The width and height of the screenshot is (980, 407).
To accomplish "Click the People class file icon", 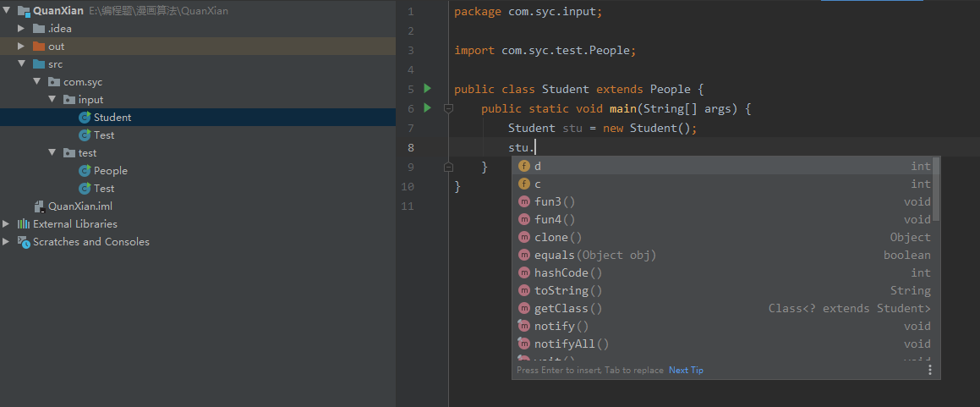I will 85,171.
